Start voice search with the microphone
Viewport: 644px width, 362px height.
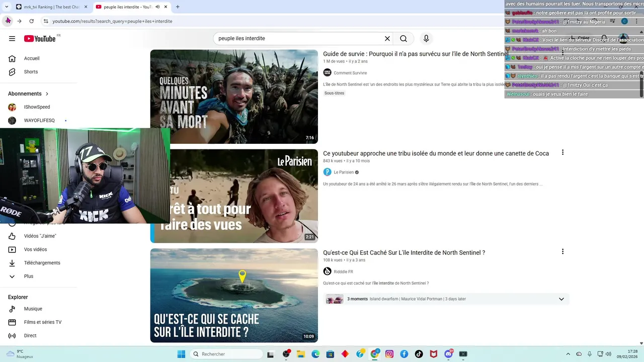point(426,38)
